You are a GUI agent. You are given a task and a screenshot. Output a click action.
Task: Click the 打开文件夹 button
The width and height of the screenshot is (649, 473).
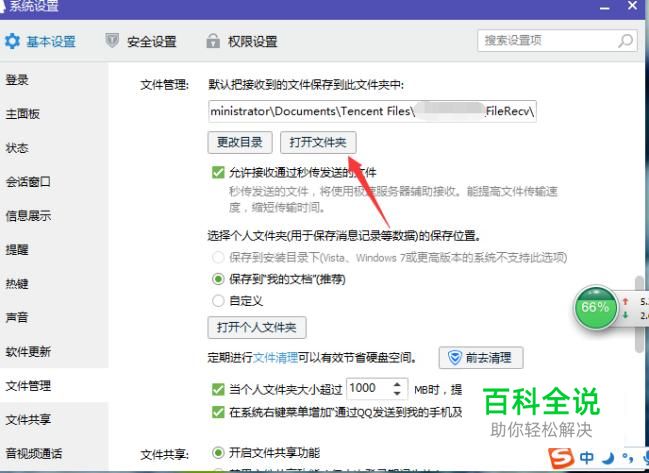tap(318, 142)
